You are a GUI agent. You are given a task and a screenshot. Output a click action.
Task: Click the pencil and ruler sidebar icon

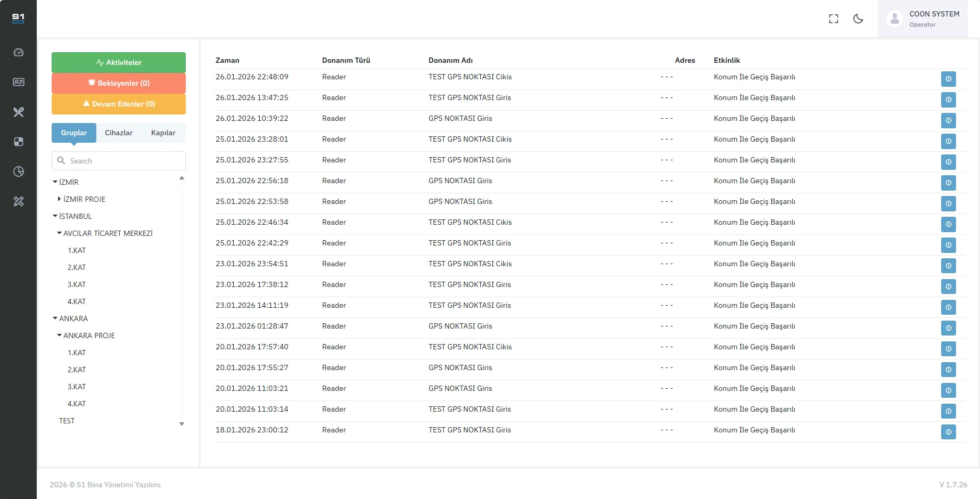point(19,201)
